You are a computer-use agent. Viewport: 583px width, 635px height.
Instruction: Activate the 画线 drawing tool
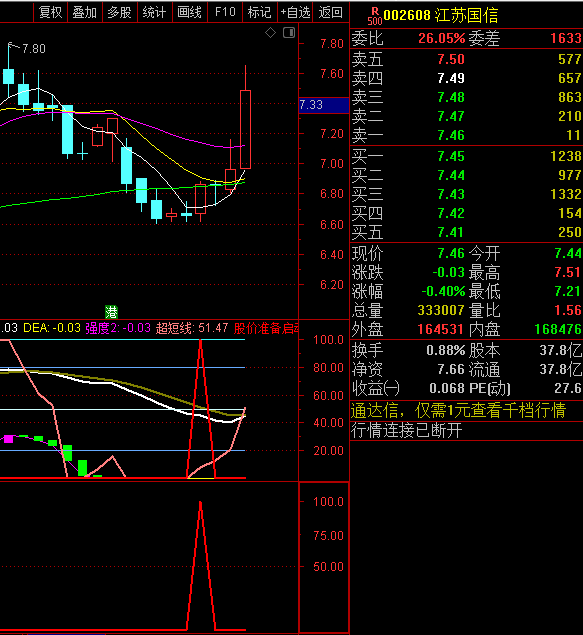click(189, 12)
